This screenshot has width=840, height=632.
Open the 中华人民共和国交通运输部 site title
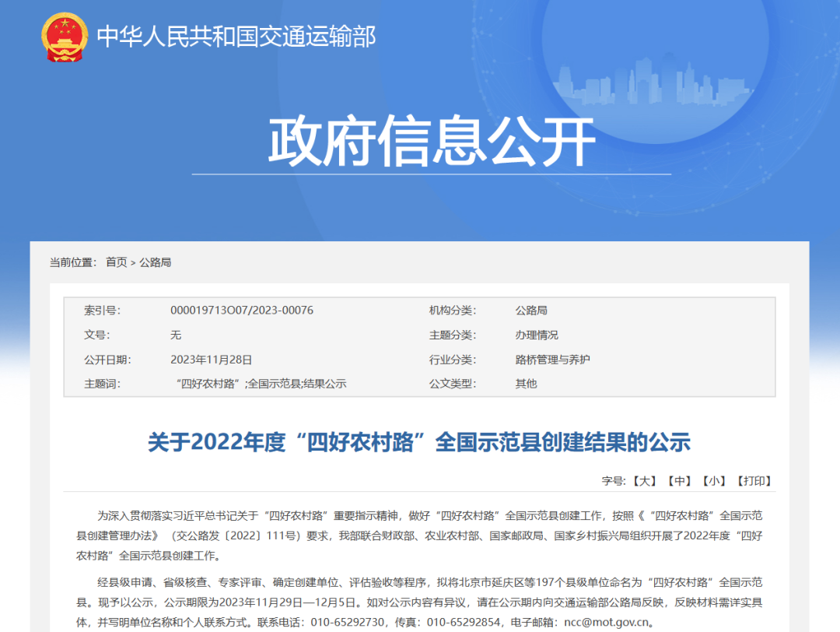236,37
